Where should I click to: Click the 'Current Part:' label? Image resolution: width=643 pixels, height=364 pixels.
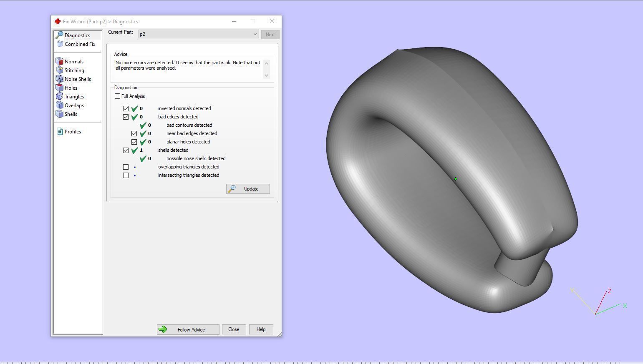[x=121, y=32]
